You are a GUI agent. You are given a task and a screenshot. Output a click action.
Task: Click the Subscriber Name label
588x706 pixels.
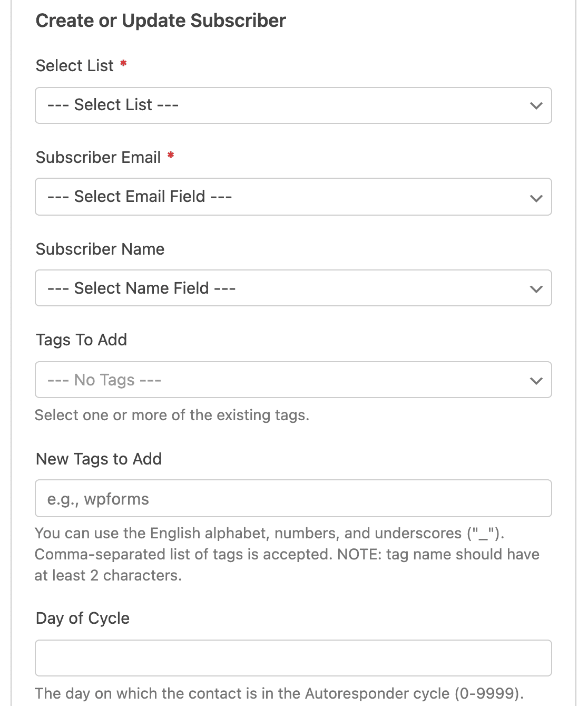pyautogui.click(x=100, y=249)
